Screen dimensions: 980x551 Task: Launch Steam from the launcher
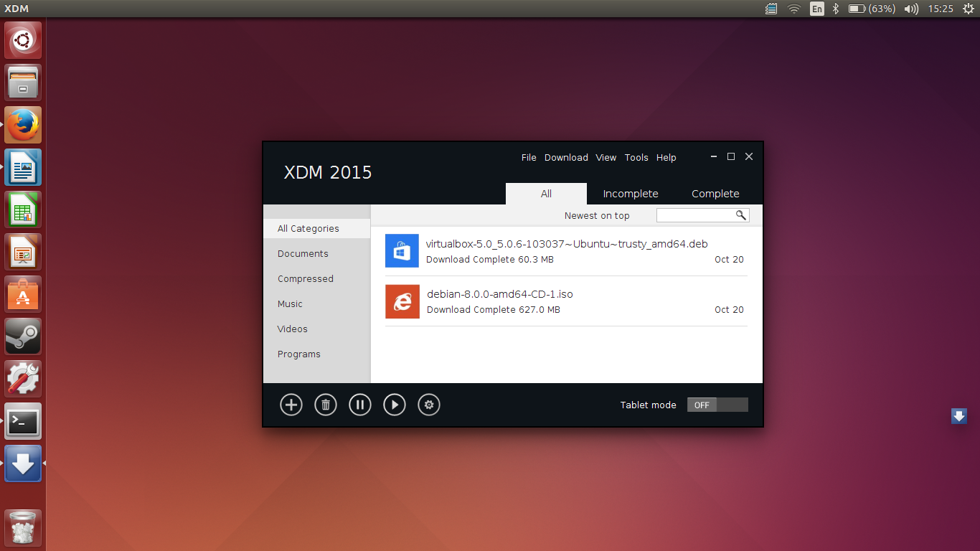23,336
